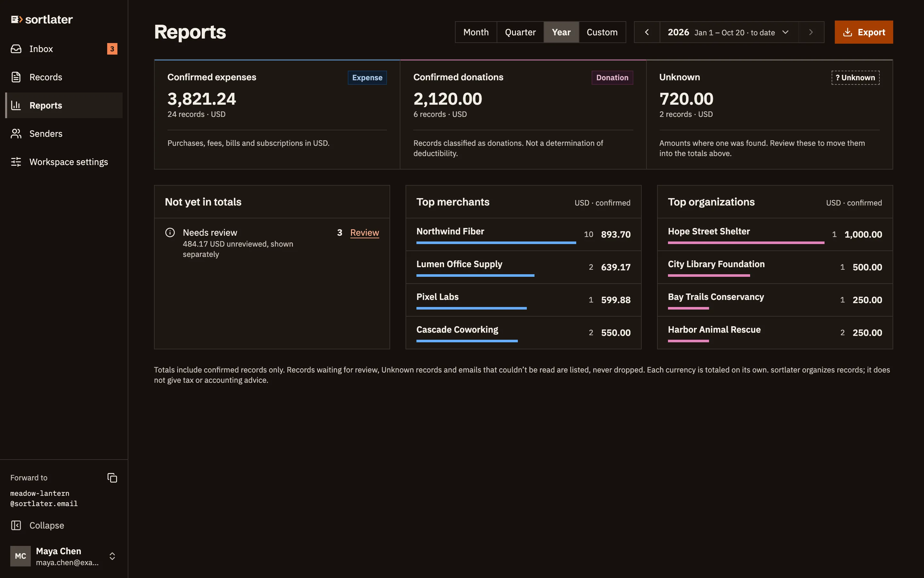Viewport: 924px width, 578px height.
Task: Open the Inbox from the sidebar
Action: pyautogui.click(x=64, y=49)
